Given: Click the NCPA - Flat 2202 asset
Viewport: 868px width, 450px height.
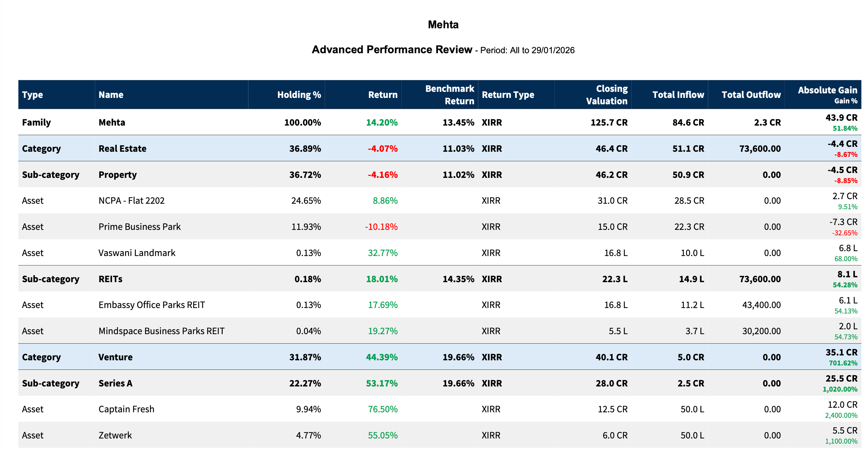Looking at the screenshot, I should (132, 201).
